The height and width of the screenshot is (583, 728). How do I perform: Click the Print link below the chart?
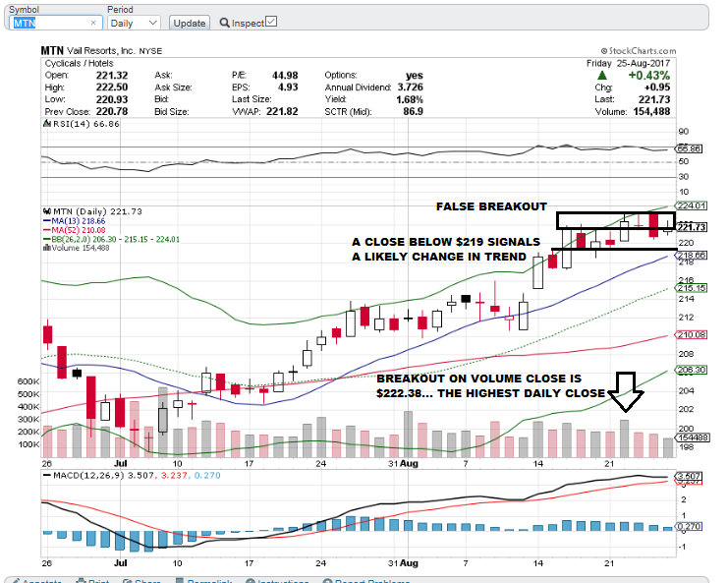(x=93, y=581)
